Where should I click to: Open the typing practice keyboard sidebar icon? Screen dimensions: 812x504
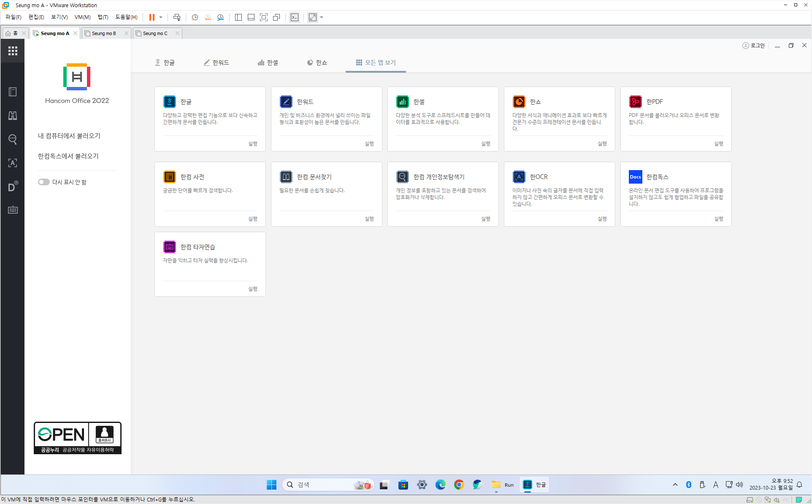tap(13, 210)
